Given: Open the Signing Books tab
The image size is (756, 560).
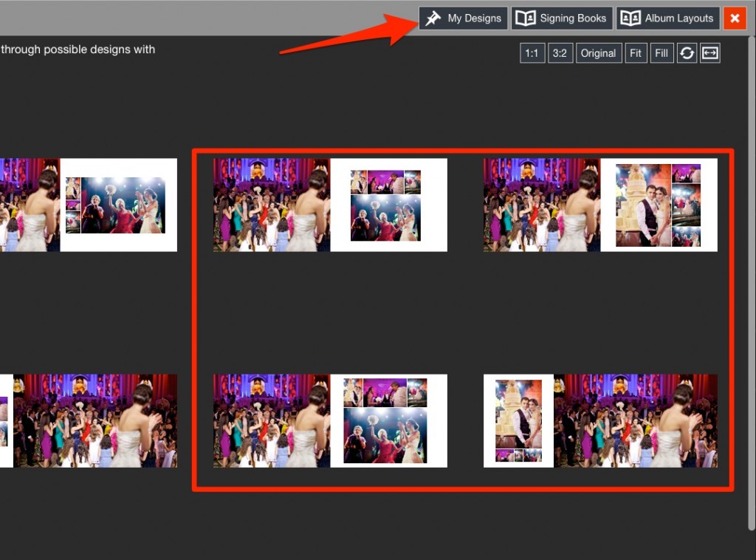Looking at the screenshot, I should pos(562,18).
